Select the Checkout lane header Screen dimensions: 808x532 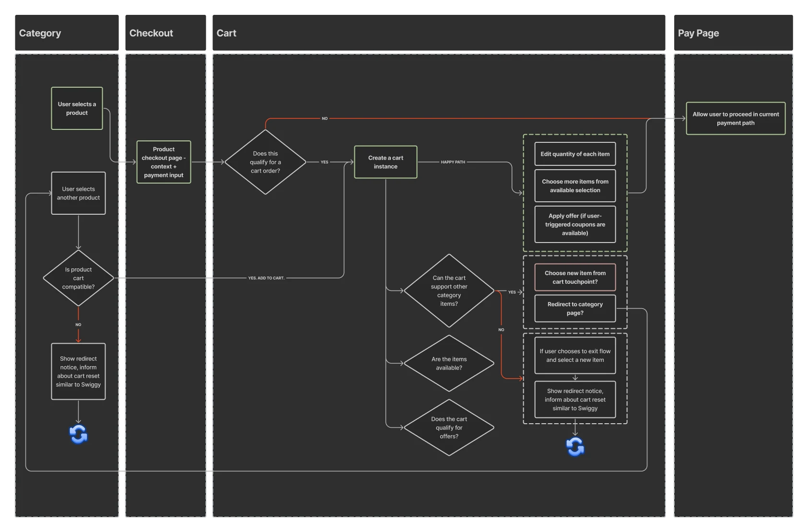(x=165, y=33)
